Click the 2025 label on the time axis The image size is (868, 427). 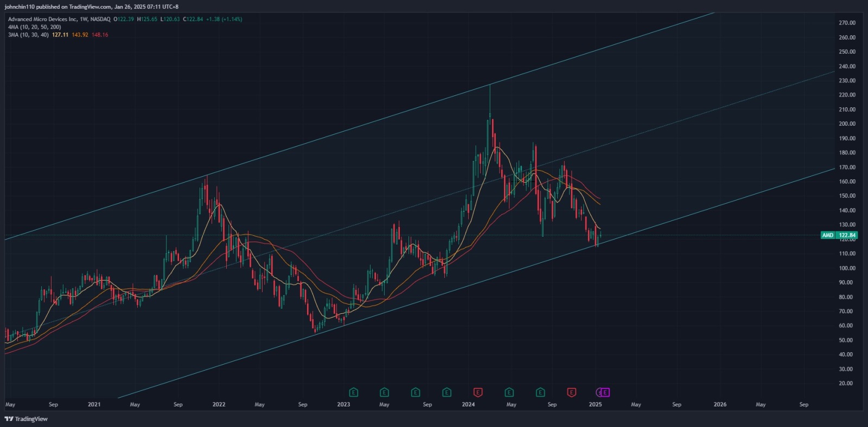[595, 404]
